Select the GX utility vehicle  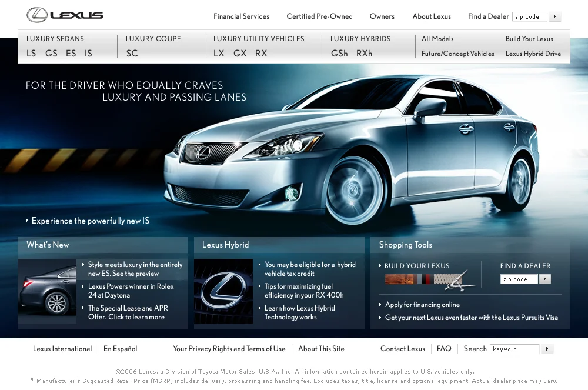[x=240, y=54]
